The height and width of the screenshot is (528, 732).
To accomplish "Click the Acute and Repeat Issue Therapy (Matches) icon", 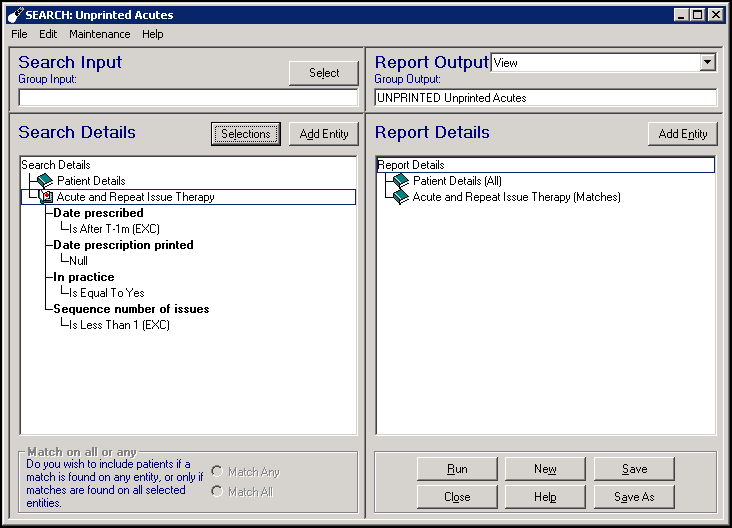I will point(401,197).
